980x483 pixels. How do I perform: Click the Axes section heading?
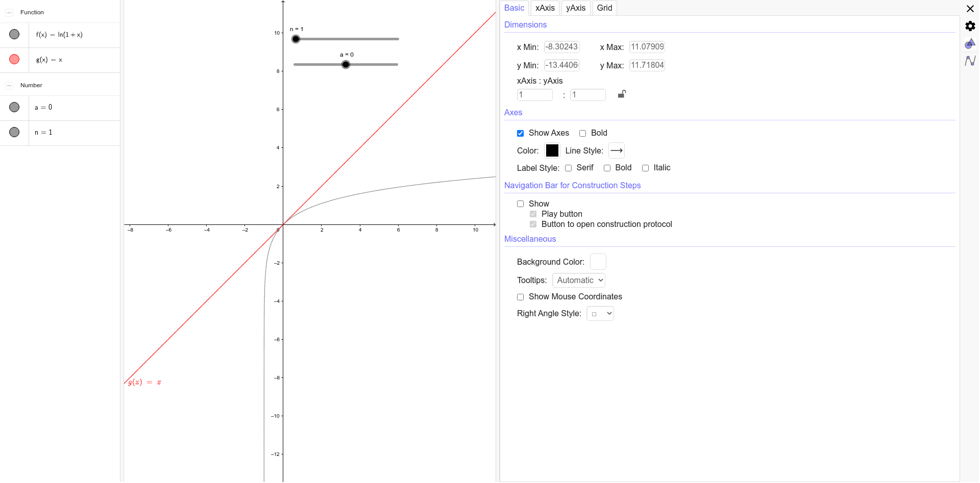(x=513, y=112)
